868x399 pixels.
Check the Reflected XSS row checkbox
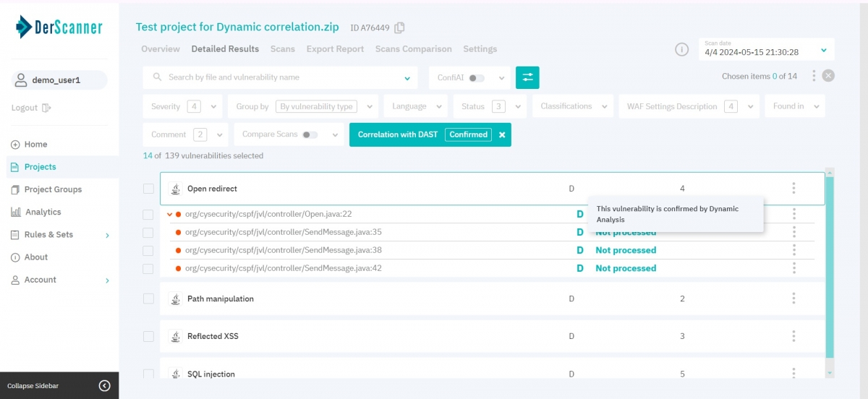point(148,336)
